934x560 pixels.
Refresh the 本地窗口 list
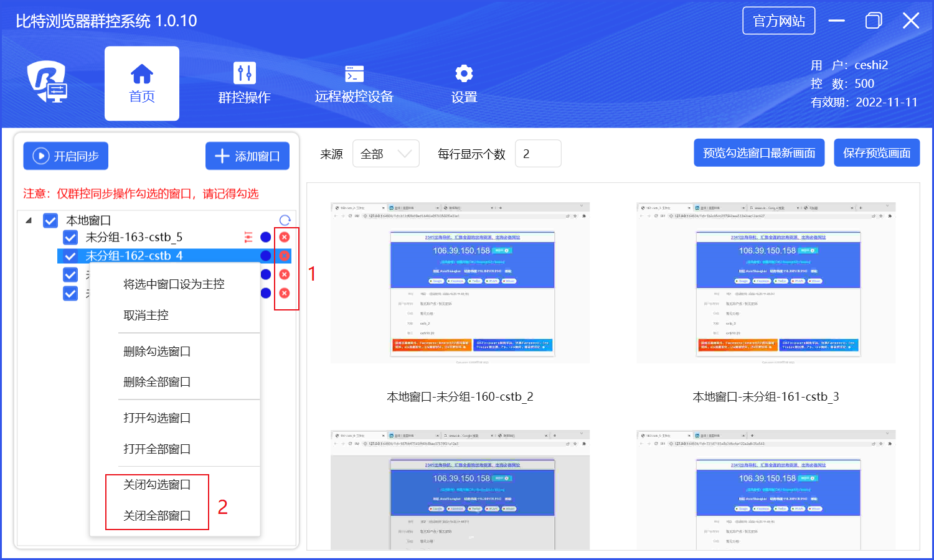285,220
